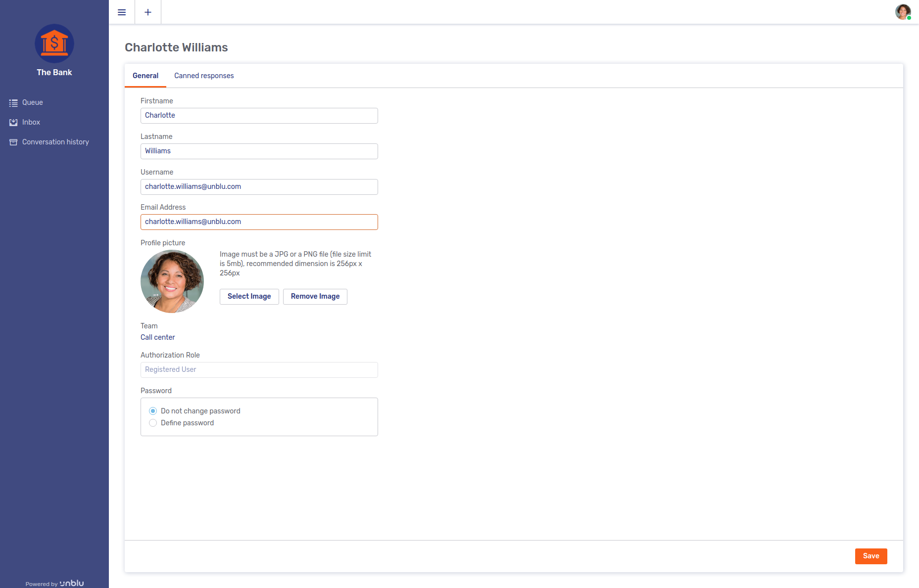
Task: Open the hamburger navigation menu
Action: tap(122, 12)
